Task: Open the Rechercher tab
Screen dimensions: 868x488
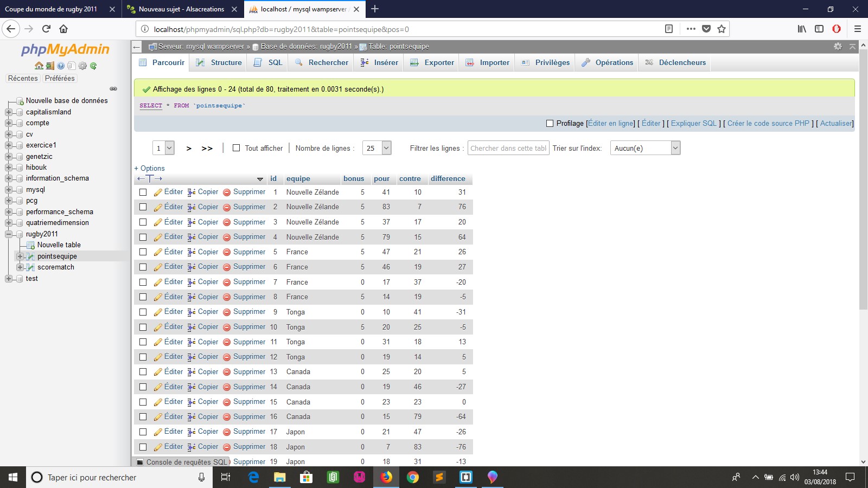Action: click(x=322, y=62)
